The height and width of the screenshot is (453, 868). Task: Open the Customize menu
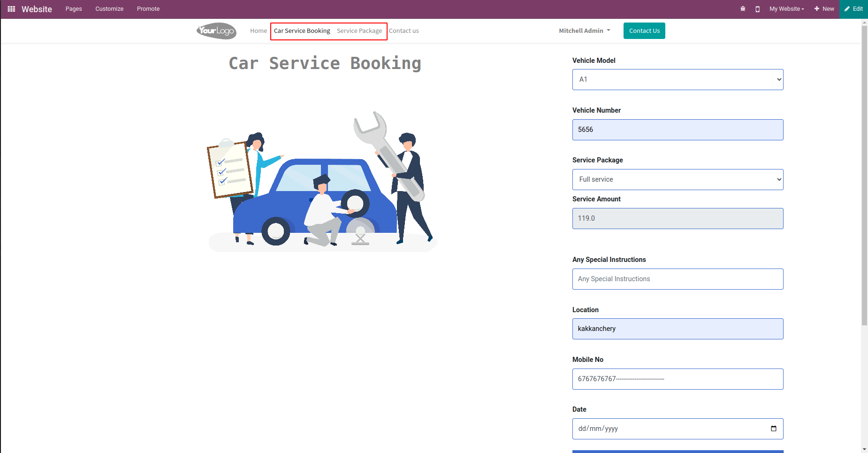click(109, 9)
